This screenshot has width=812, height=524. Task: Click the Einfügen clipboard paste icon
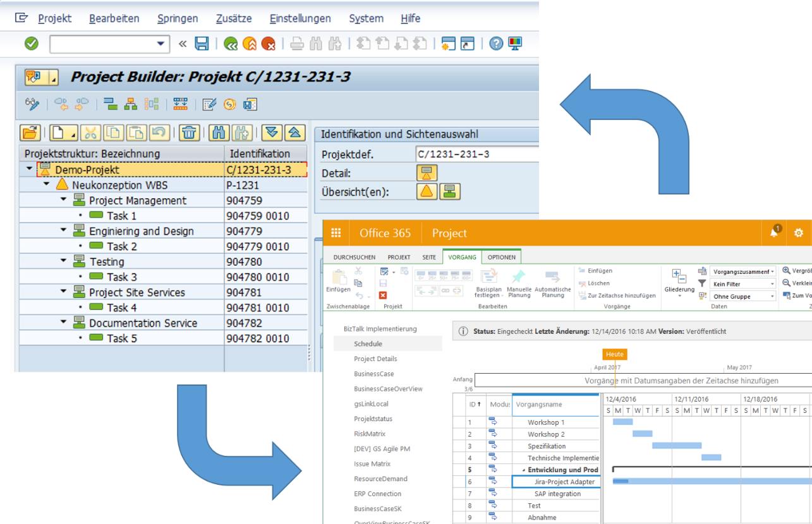(x=339, y=281)
